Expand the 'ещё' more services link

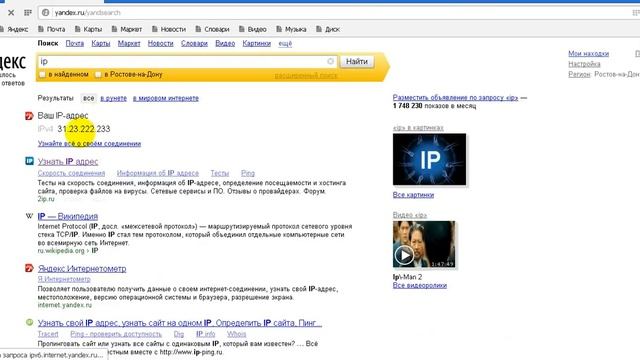tap(285, 43)
